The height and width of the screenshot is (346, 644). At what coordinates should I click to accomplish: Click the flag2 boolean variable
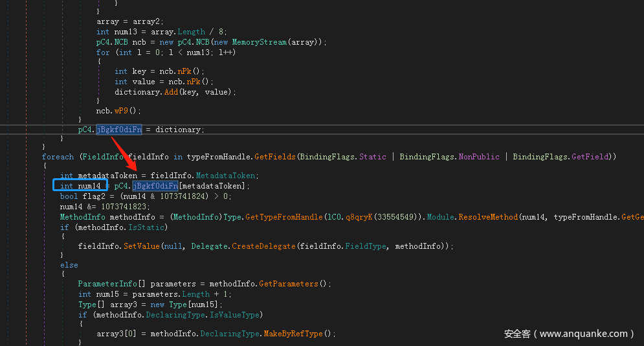[88, 196]
